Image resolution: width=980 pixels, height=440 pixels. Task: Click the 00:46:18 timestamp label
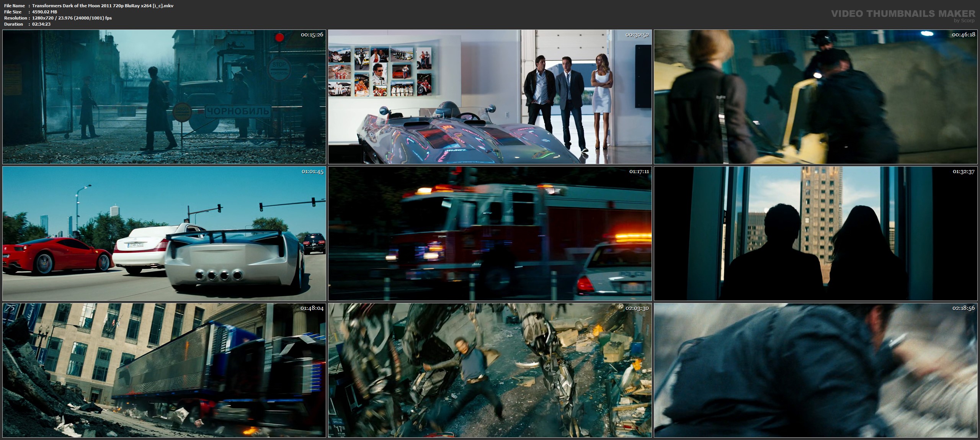coord(963,34)
